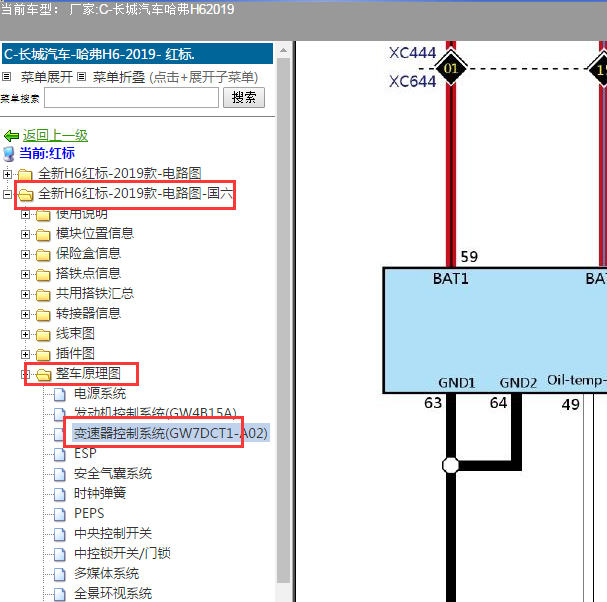Expand the 使用说明 folder node
The image size is (607, 602).
tap(26, 214)
